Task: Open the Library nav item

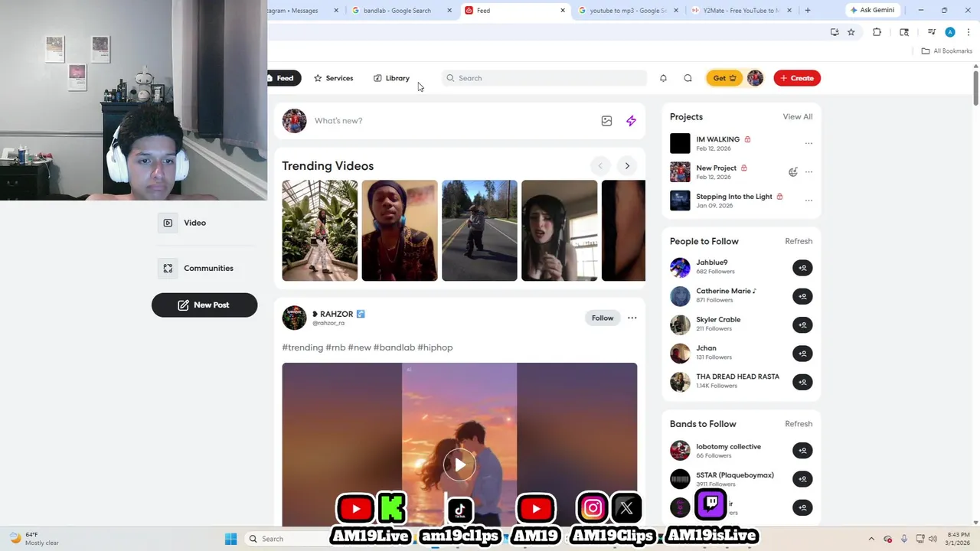Action: 391,78
